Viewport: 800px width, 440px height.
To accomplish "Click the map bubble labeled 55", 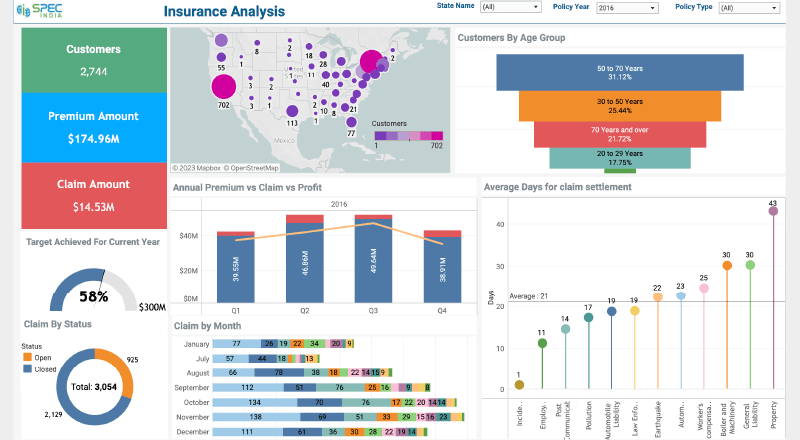I will (221, 57).
